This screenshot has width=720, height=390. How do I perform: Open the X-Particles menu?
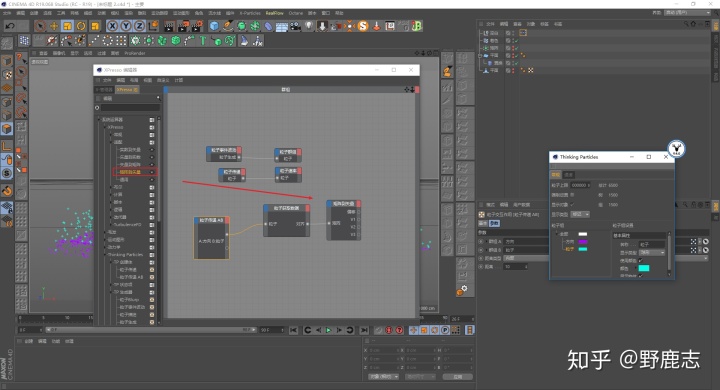pyautogui.click(x=250, y=13)
